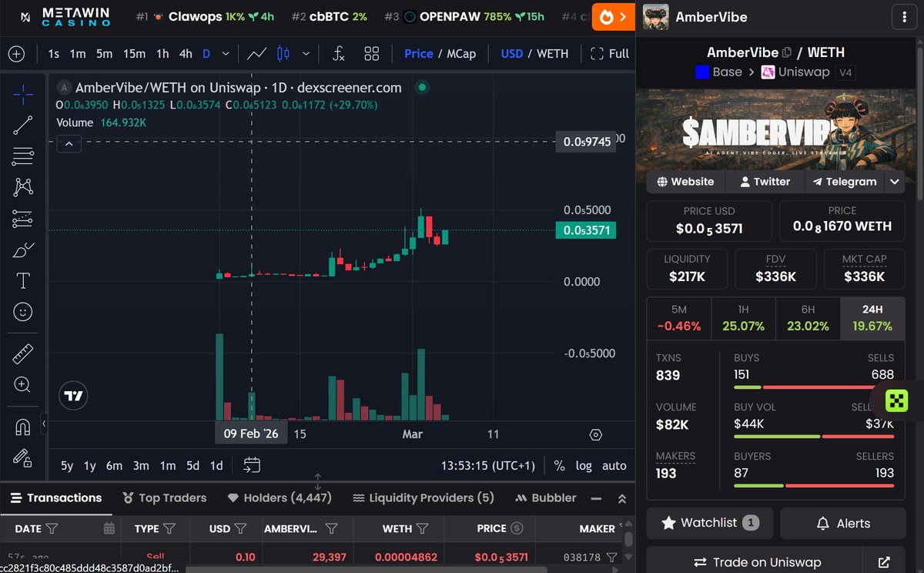Open the indicators fx menu
Screen dimensions: 924x573
pyautogui.click(x=339, y=54)
